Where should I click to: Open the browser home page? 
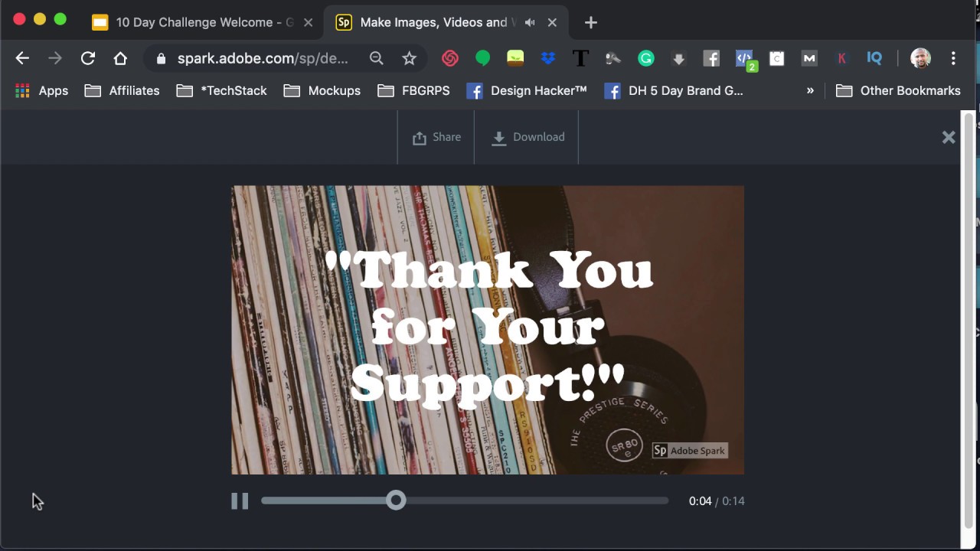pyautogui.click(x=120, y=58)
